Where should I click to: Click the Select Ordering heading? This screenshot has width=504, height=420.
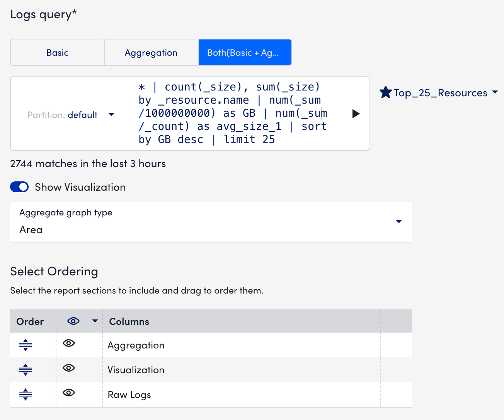tap(54, 271)
